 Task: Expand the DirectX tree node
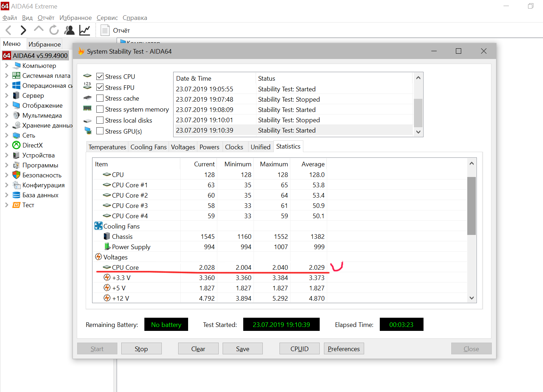(x=6, y=145)
